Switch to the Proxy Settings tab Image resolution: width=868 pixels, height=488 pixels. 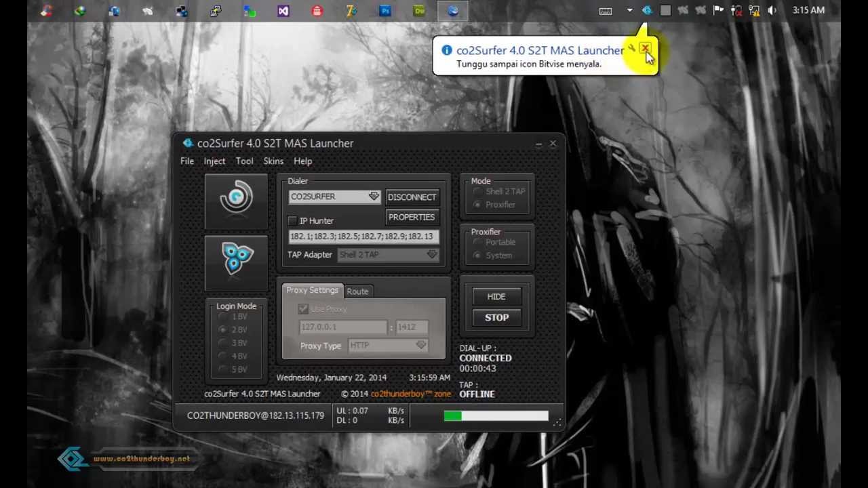(x=312, y=290)
